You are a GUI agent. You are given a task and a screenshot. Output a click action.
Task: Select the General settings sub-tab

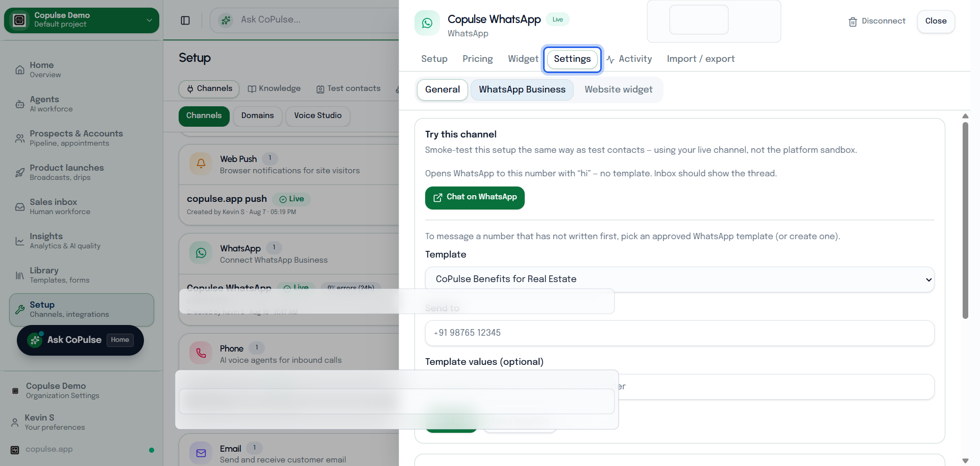point(443,90)
